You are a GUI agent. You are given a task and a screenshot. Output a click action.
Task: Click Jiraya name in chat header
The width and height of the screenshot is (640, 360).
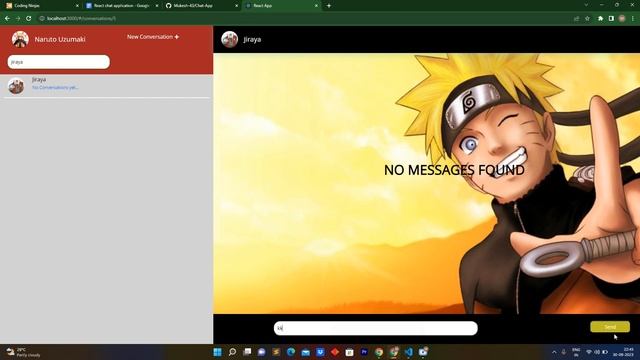[x=252, y=40]
